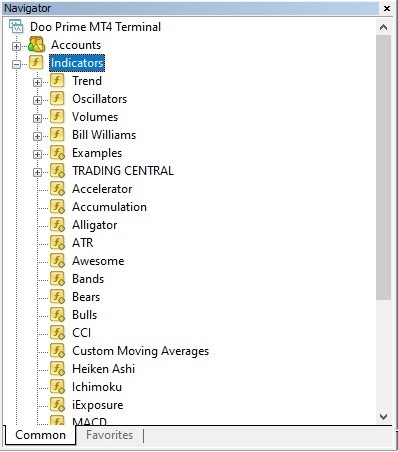This screenshot has height=452, width=398.
Task: Expand the TRADING CENTRAL folder
Action: coord(37,172)
